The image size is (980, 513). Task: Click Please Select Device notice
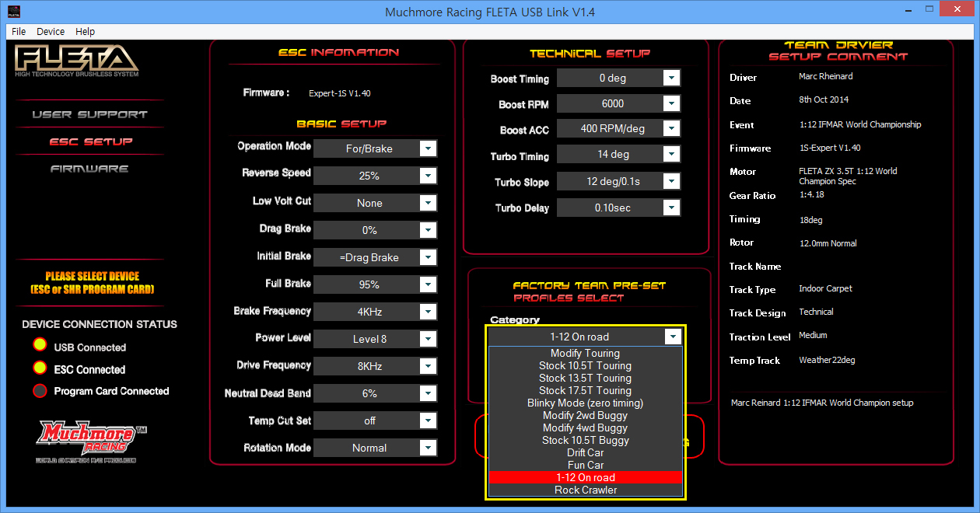pyautogui.click(x=93, y=283)
